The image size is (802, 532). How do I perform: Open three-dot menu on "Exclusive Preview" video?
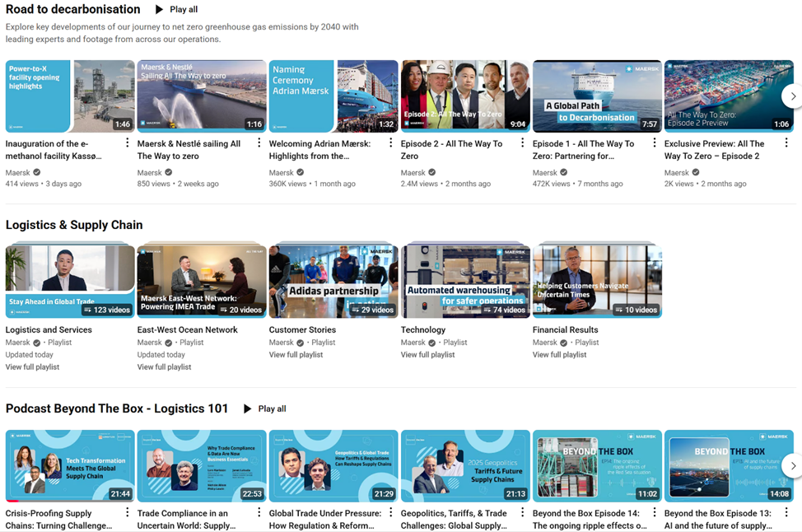pos(788,144)
